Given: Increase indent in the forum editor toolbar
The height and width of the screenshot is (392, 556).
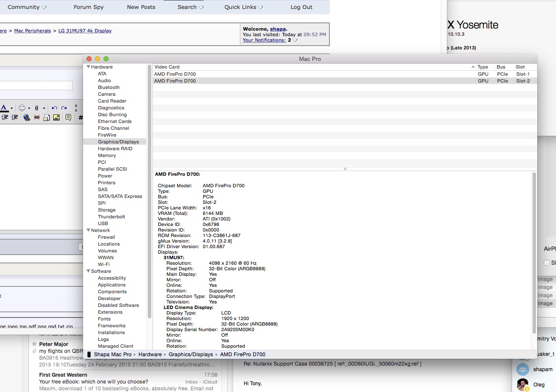Looking at the screenshot, I should (15, 117).
